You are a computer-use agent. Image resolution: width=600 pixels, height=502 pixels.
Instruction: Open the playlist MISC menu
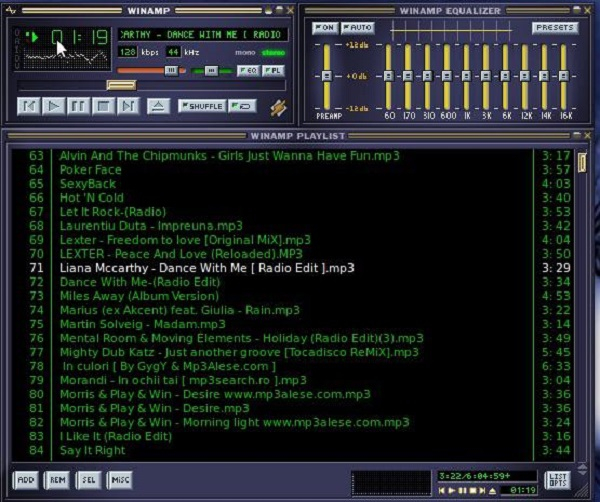(x=119, y=480)
